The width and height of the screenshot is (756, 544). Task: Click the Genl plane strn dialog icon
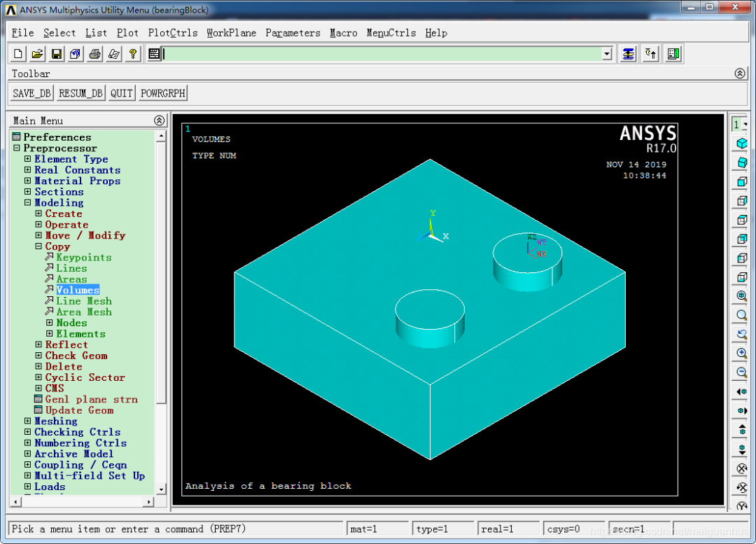[x=38, y=399]
